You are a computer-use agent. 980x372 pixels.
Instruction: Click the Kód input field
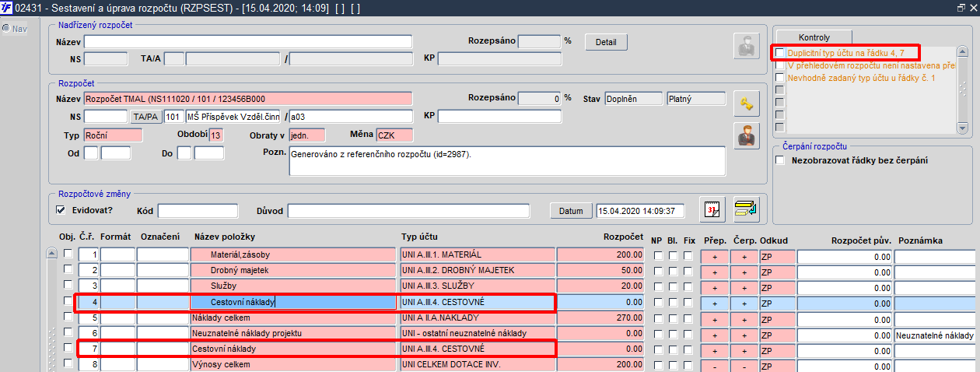click(x=198, y=211)
